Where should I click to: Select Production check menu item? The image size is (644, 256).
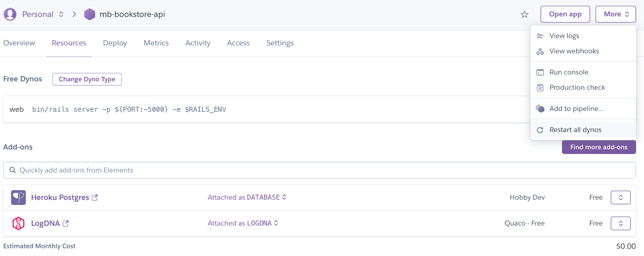tap(583, 87)
